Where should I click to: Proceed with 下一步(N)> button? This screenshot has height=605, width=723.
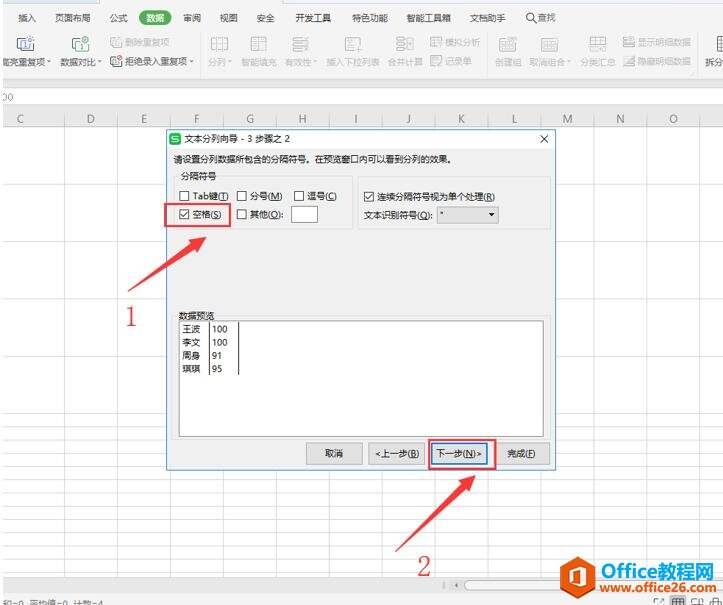459,454
